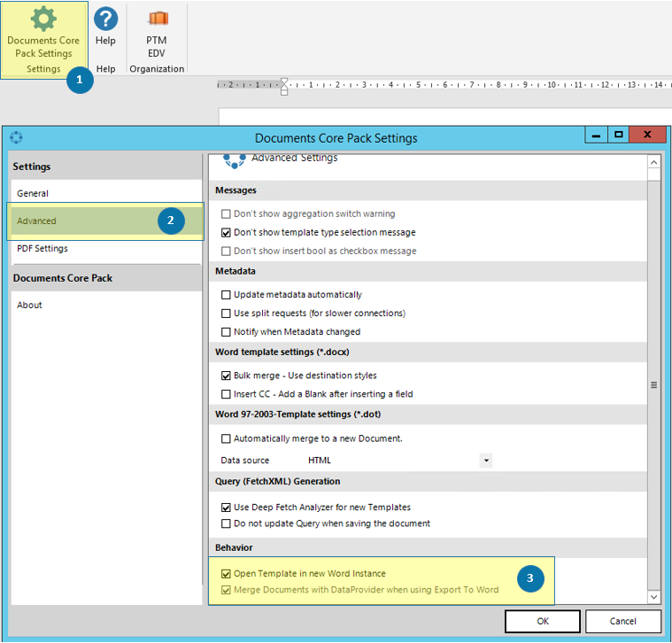Check Automatically merge to a new Document
Viewport: 672px width, 643px height.
click(x=226, y=439)
